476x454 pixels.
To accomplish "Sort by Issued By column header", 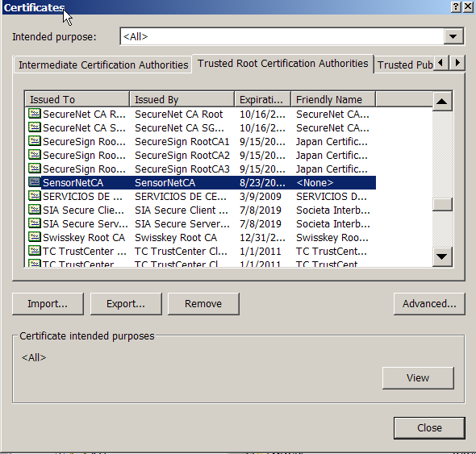I will [x=182, y=99].
